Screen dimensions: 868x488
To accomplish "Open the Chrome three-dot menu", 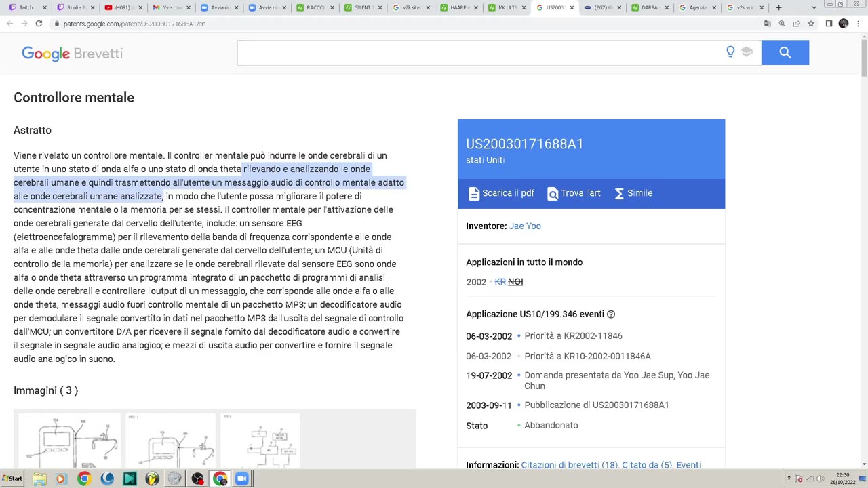I will [x=857, y=24].
